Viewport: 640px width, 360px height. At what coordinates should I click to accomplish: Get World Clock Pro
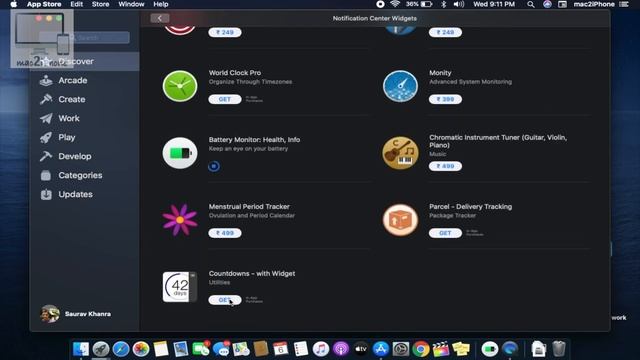tap(225, 99)
